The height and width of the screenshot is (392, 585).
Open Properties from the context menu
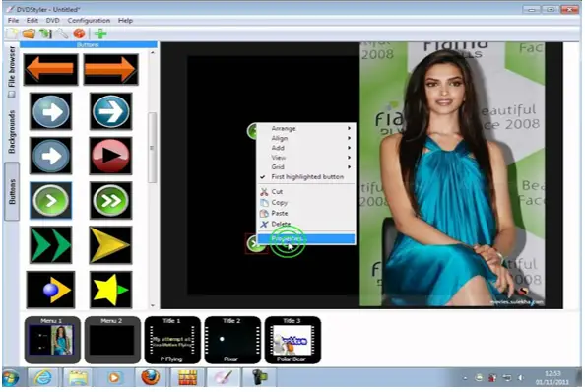point(306,238)
